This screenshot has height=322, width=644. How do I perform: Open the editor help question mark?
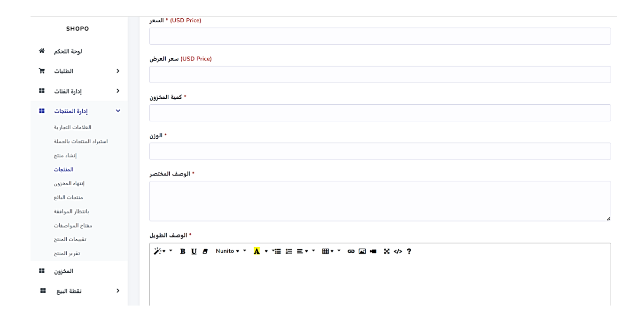point(409,251)
